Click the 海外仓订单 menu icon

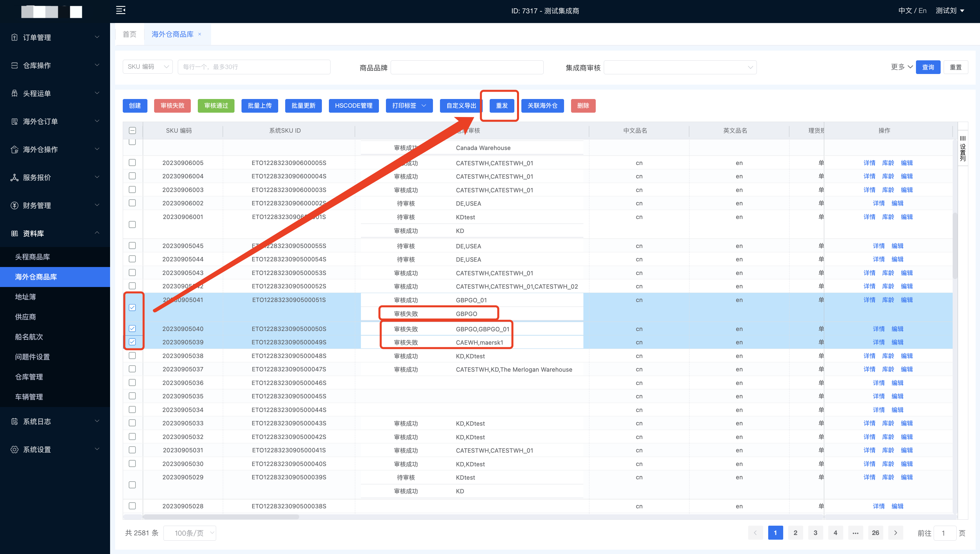14,121
